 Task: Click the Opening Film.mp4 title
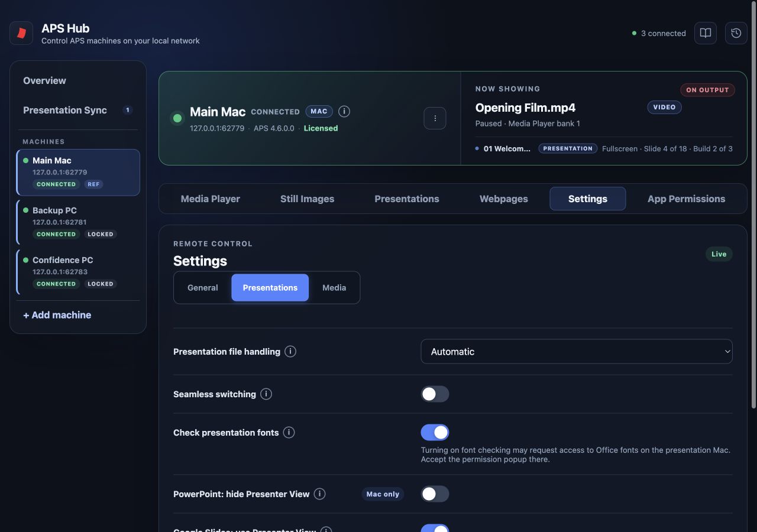(x=525, y=108)
